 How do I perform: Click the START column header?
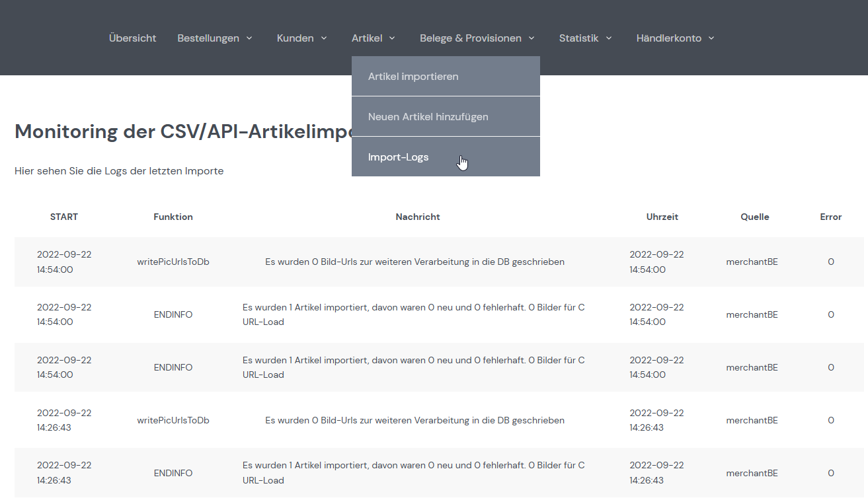pos(64,217)
